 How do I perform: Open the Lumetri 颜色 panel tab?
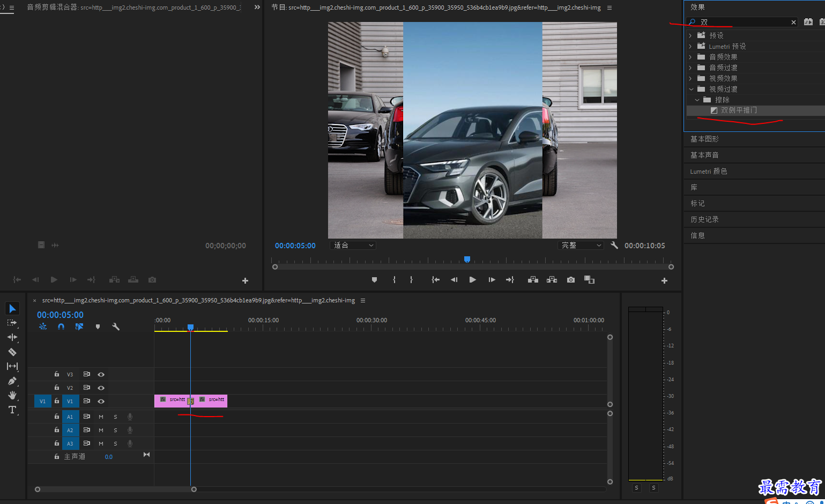[x=709, y=171]
